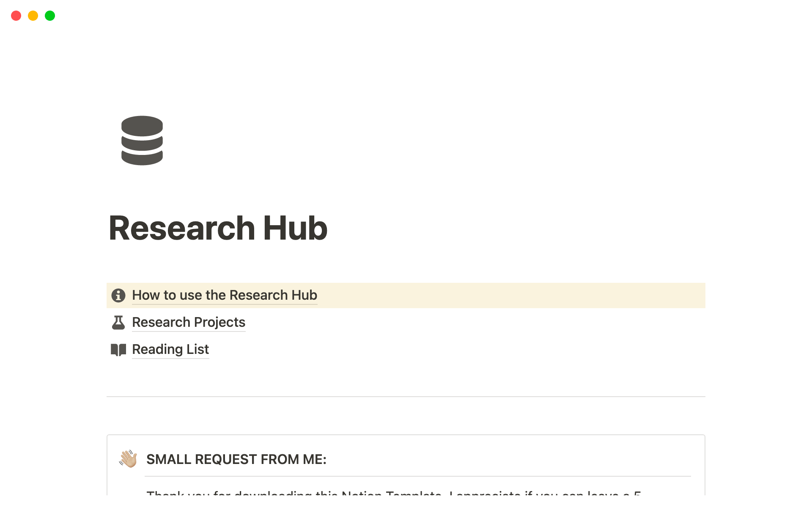Viewport: 812px width, 508px height.
Task: Click the Research Hub page title
Action: [218, 228]
